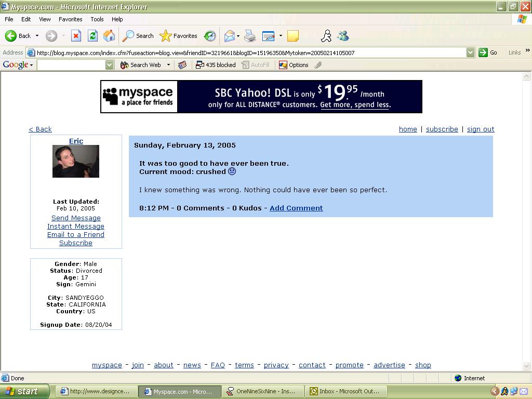Open the Google search box dropdown

(x=109, y=65)
